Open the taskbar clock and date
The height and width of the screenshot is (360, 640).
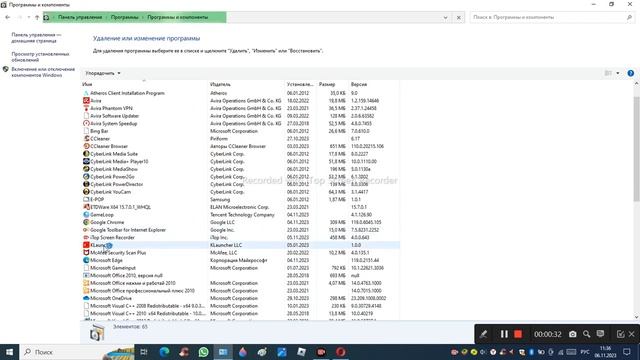606,352
